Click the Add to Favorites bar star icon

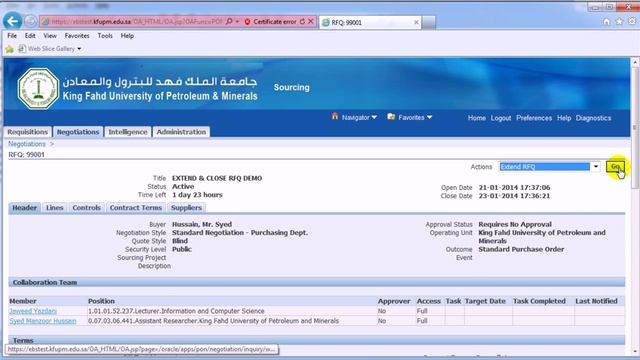(9, 49)
